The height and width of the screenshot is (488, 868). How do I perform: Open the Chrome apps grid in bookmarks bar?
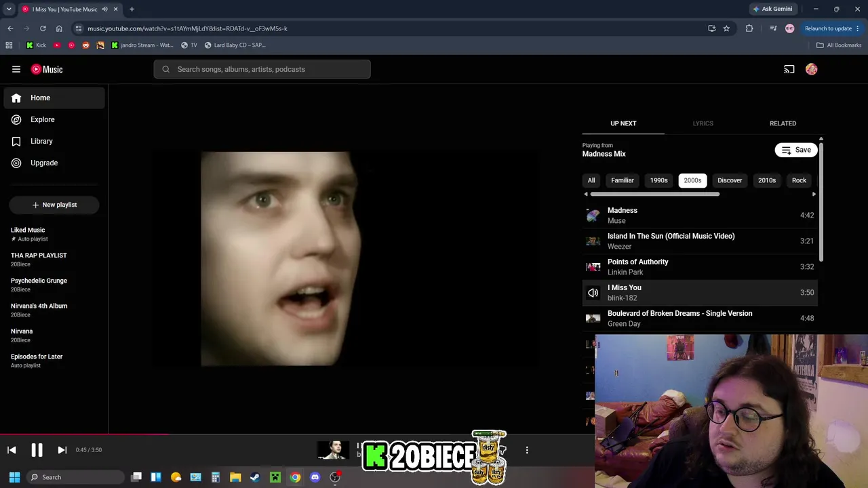tap(9, 45)
